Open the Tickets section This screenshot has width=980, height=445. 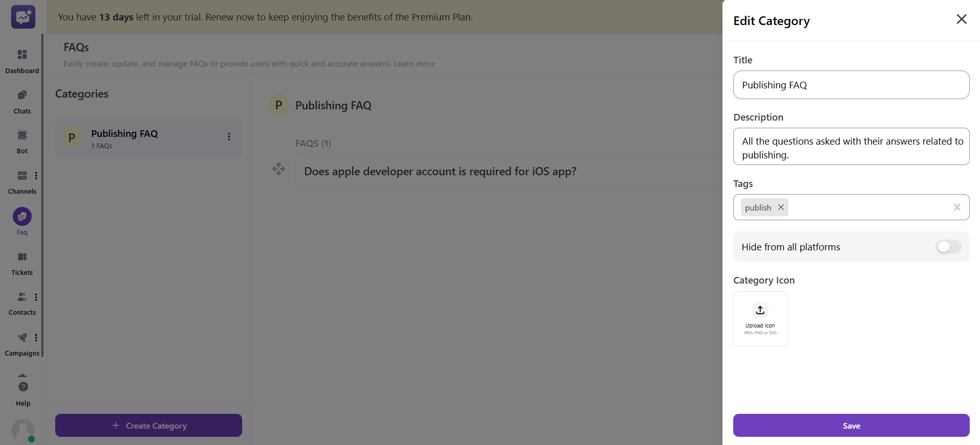pyautogui.click(x=21, y=262)
